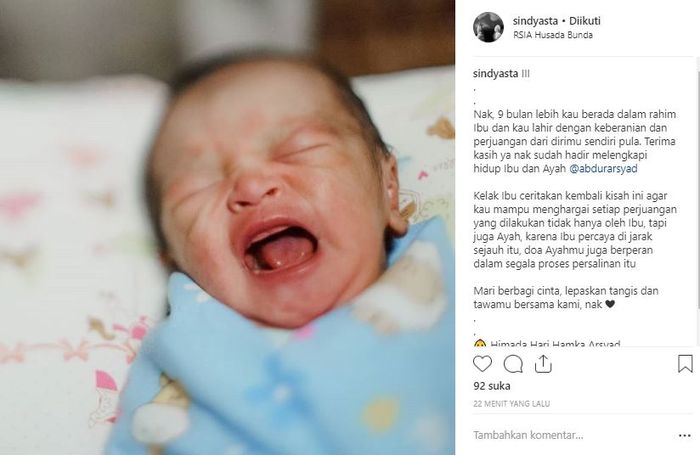Click the black heart emoji in the caption

coord(610,305)
